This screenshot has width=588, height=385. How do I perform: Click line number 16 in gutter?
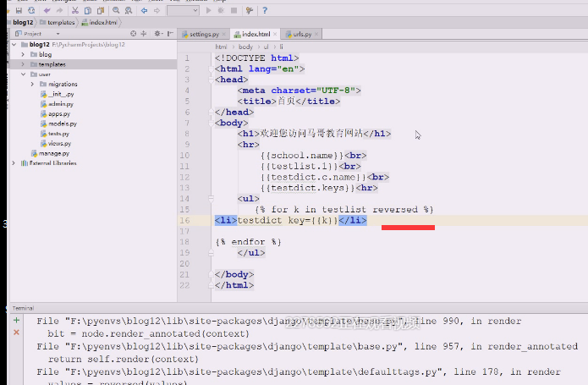[x=184, y=221]
